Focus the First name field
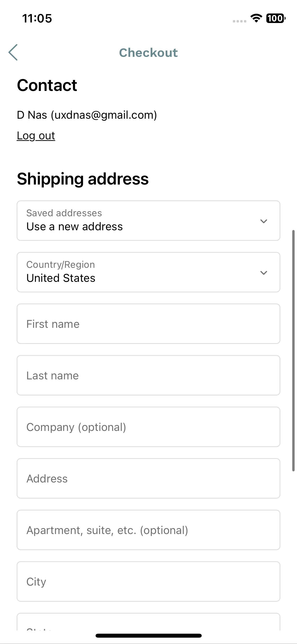The height and width of the screenshot is (644, 297). click(148, 324)
